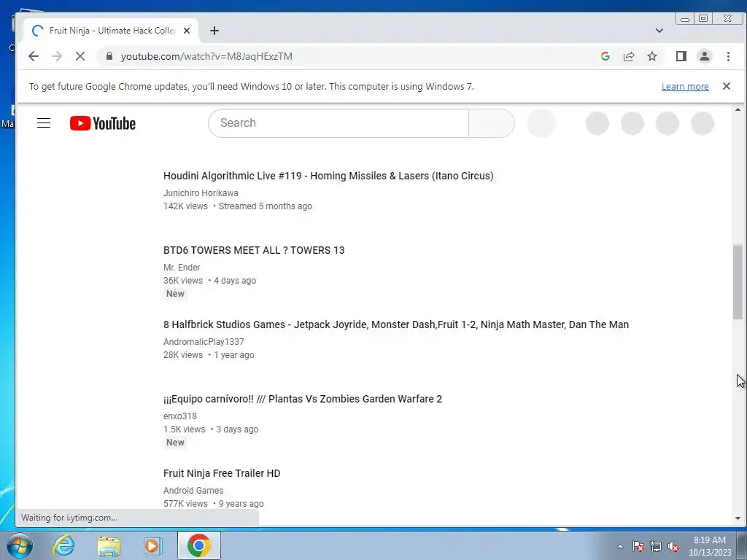
Task: Open Windows Explorer from taskbar
Action: click(x=109, y=545)
